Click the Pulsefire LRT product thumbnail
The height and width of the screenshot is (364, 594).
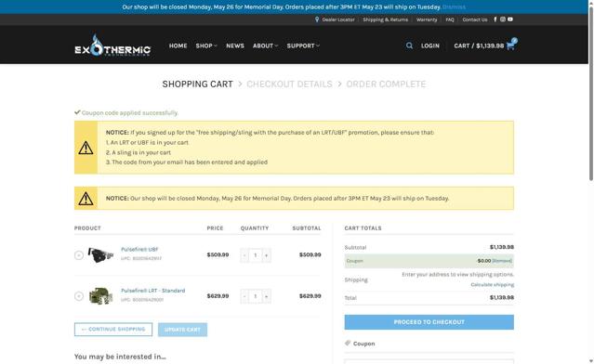pos(100,296)
